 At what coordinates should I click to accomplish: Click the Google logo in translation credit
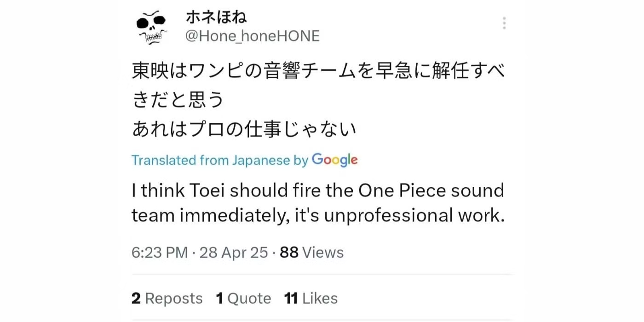click(x=334, y=160)
